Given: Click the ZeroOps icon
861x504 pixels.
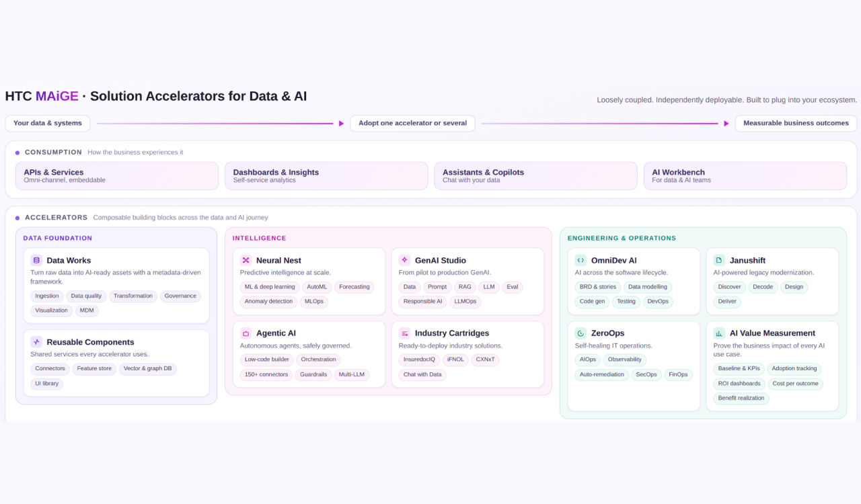Looking at the screenshot, I should click(x=581, y=333).
